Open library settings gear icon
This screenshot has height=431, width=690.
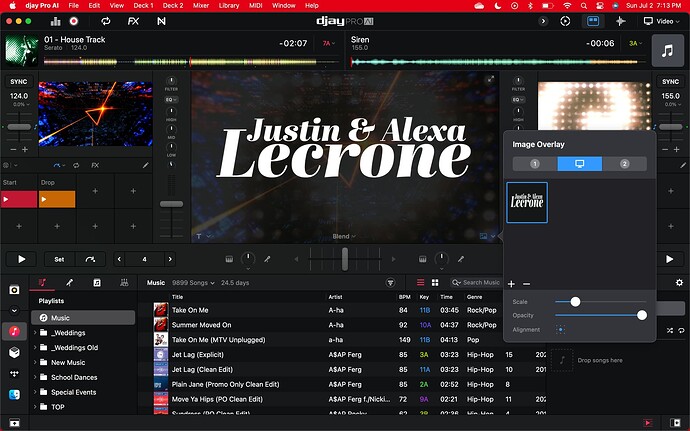pos(679,283)
